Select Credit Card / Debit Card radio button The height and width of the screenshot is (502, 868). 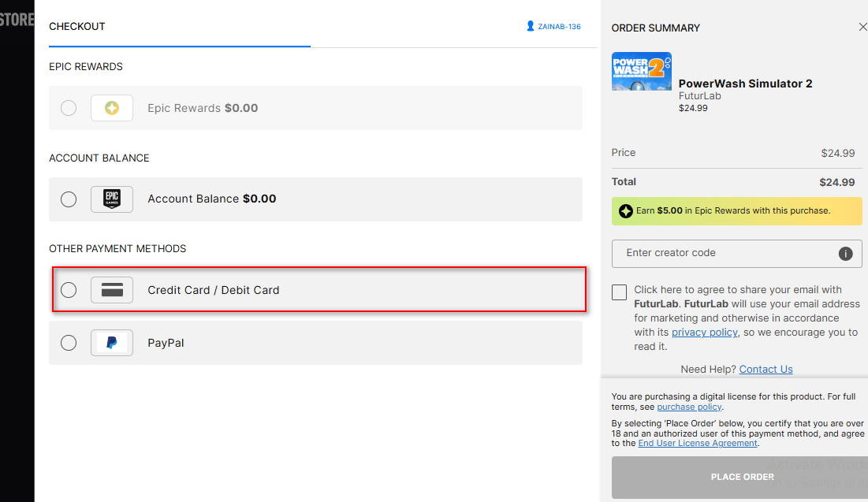[69, 290]
